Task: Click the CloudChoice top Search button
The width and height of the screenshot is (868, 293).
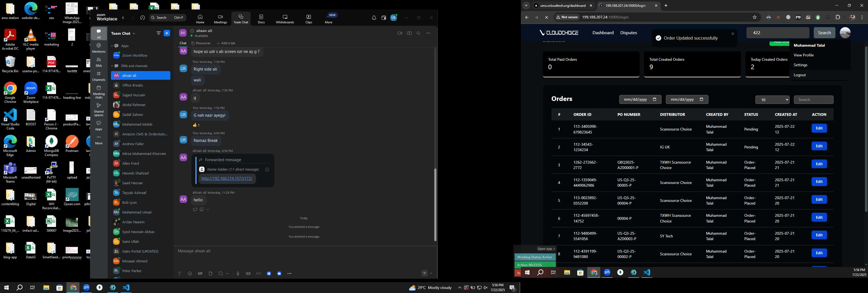Action: (824, 33)
